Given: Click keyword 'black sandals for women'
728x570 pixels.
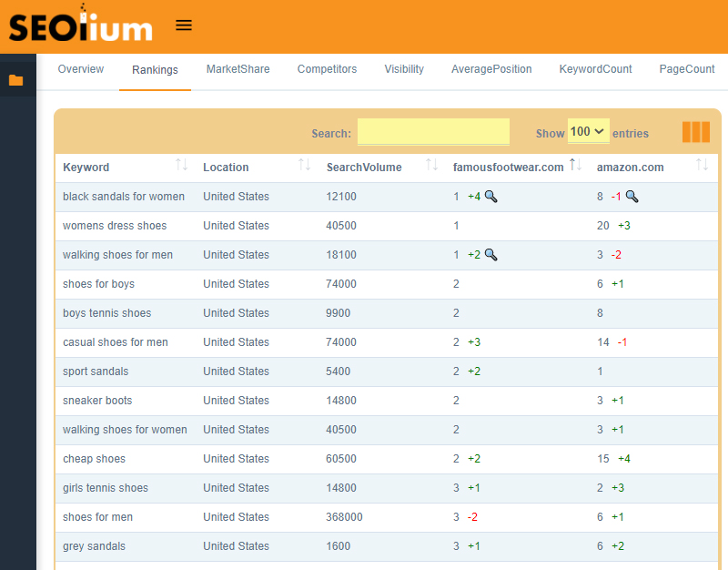Looking at the screenshot, I should (x=124, y=197).
